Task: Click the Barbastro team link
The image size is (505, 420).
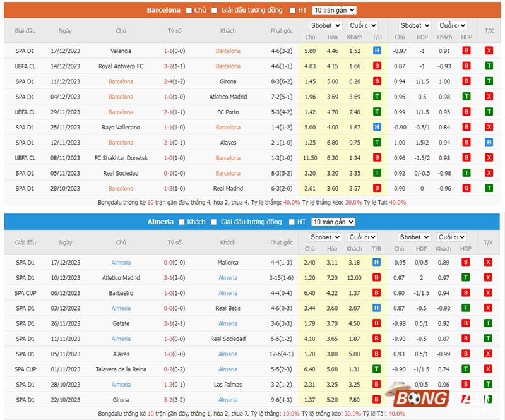Action: [x=121, y=293]
